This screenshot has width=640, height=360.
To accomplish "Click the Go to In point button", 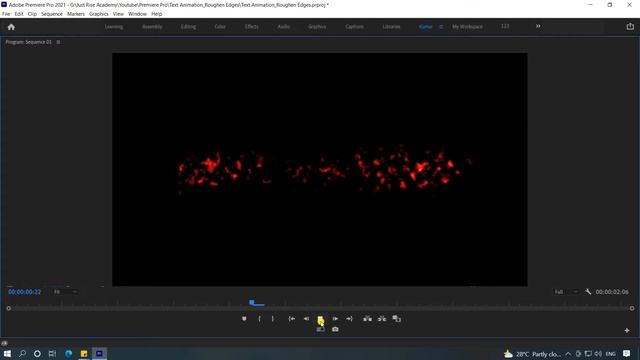I will click(x=292, y=319).
